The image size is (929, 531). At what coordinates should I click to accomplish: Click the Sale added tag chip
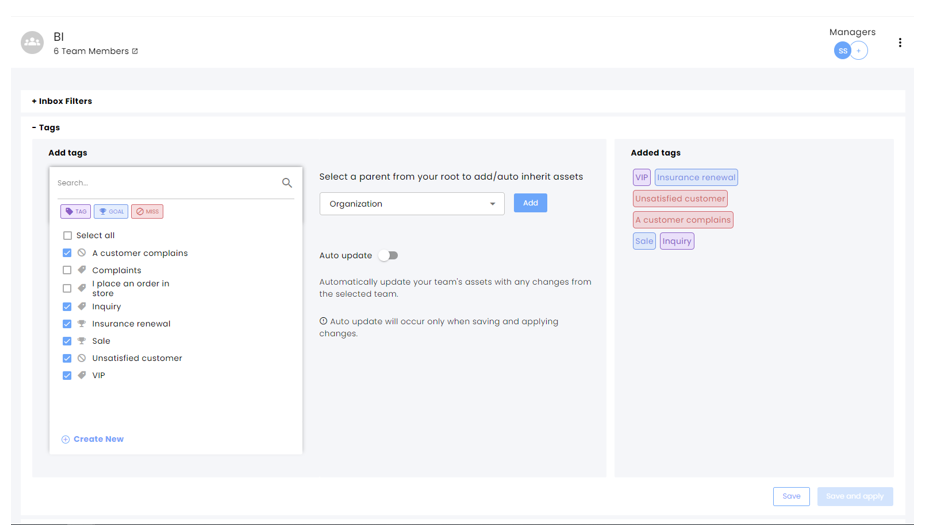pos(644,241)
